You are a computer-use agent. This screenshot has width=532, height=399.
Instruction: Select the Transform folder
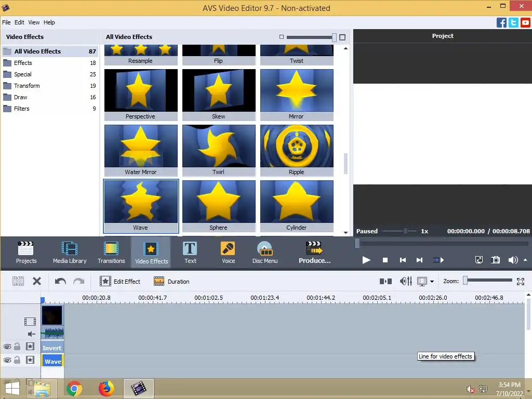[50, 86]
